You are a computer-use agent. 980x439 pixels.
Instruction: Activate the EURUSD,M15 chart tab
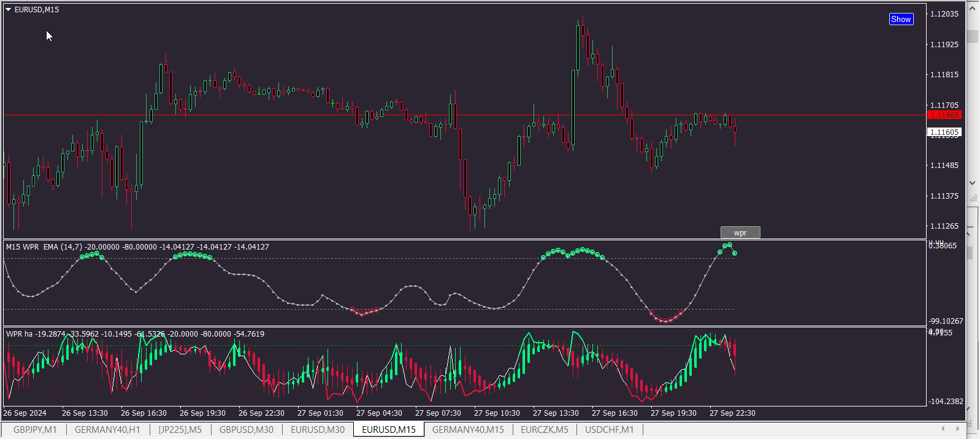coord(389,430)
